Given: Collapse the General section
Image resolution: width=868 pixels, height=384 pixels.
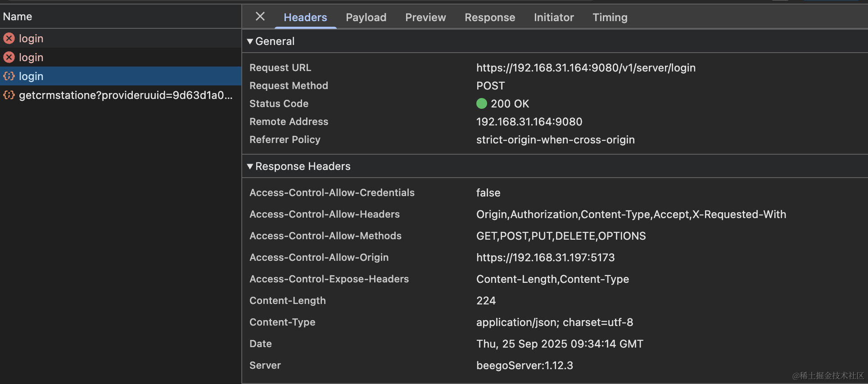Looking at the screenshot, I should point(250,41).
